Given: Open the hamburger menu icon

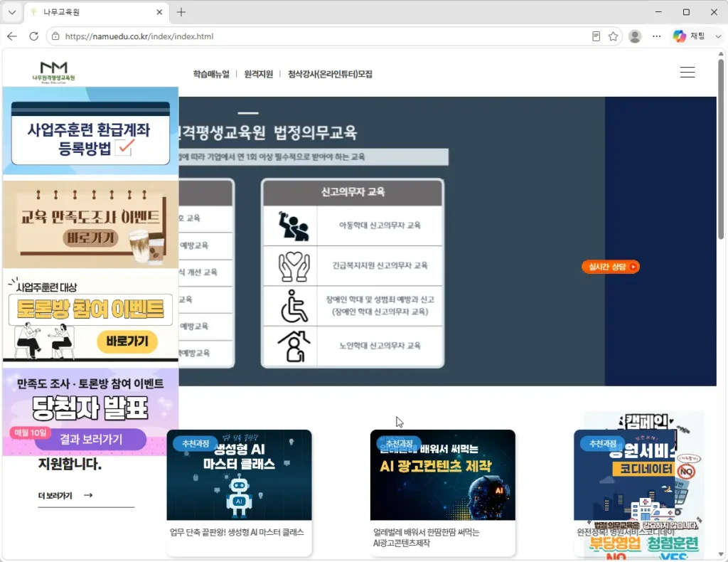Looking at the screenshot, I should pos(687,73).
